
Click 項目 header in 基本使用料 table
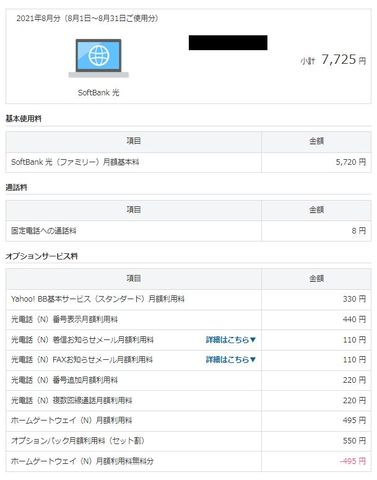(x=133, y=141)
